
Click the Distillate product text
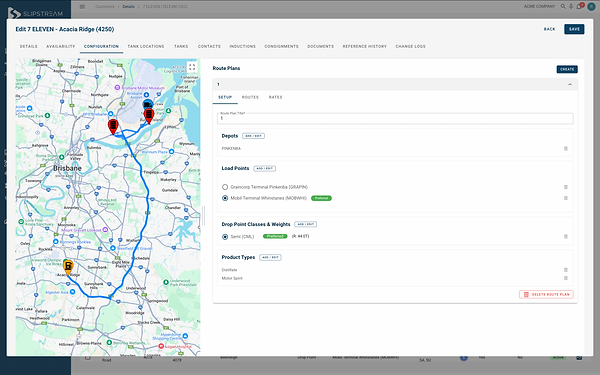tap(229, 270)
